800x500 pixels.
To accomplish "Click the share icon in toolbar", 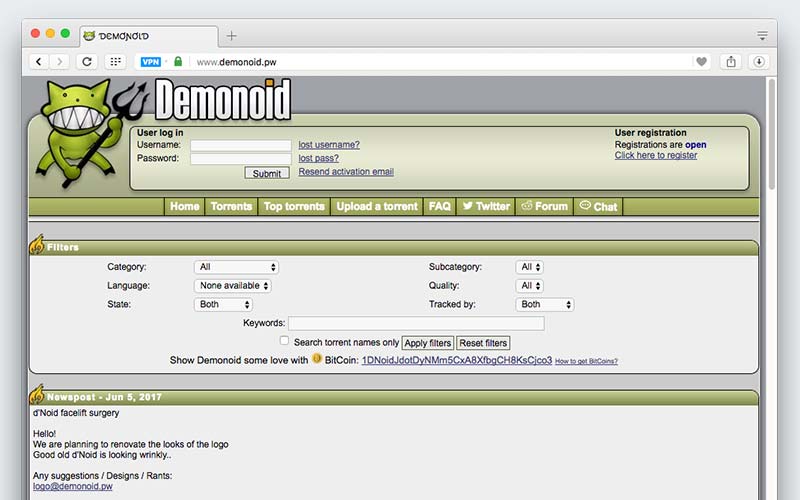I will tap(731, 62).
